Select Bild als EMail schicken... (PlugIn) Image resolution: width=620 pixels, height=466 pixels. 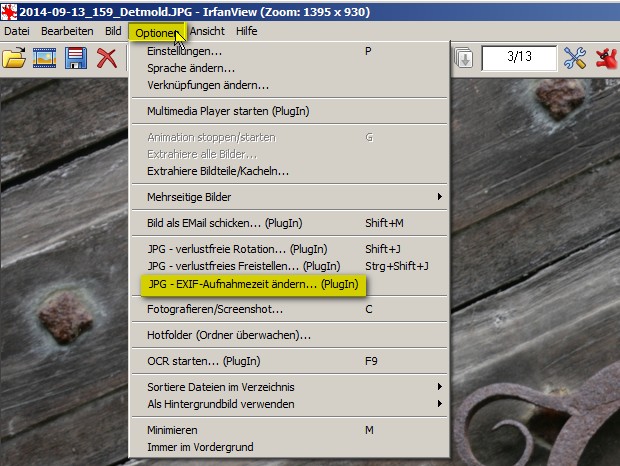[x=291, y=223]
